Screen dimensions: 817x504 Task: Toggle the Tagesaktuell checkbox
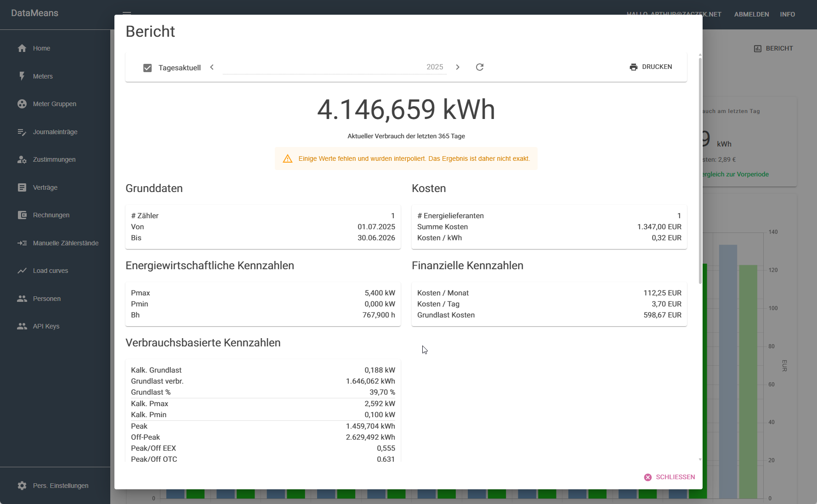pyautogui.click(x=148, y=68)
